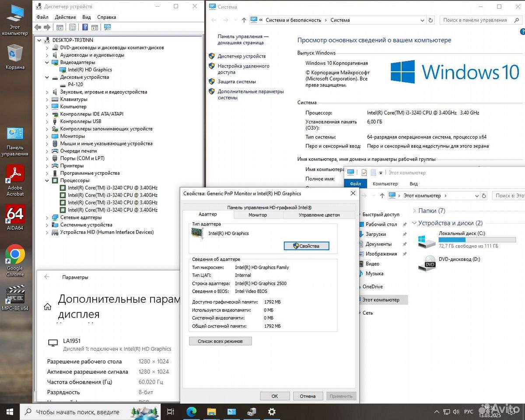Expand the Сетевые адаптеры node
Viewport: 525px width, 420px height.
[47, 217]
